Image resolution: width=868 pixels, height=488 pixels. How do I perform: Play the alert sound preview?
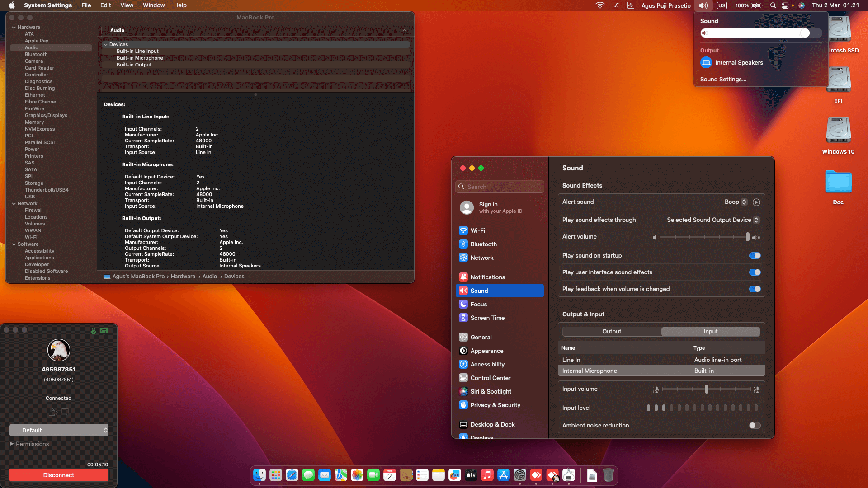(x=757, y=202)
